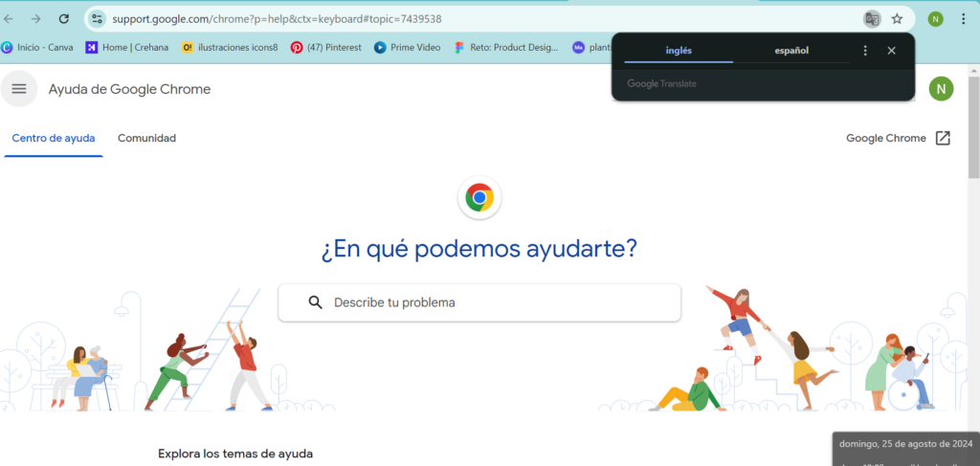Open (47) Pinterest bookmark
The image size is (980, 466).
click(x=326, y=48)
